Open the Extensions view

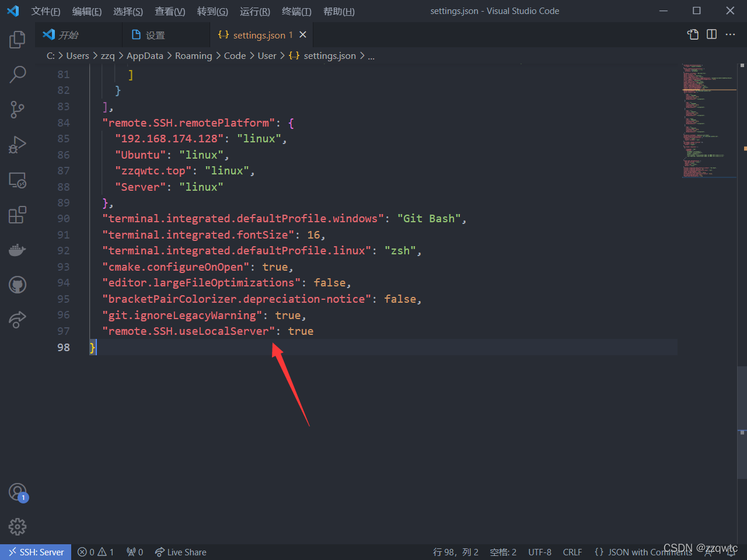18,215
